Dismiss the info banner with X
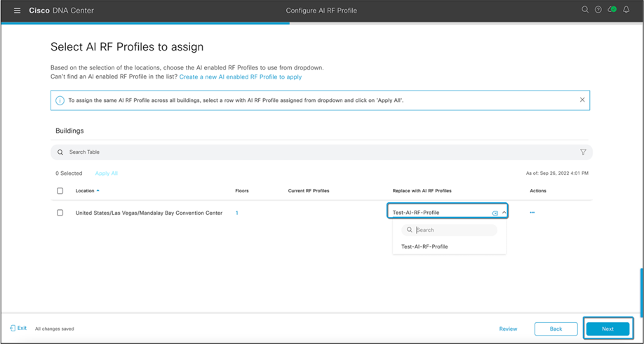This screenshot has height=344, width=644. point(582,100)
